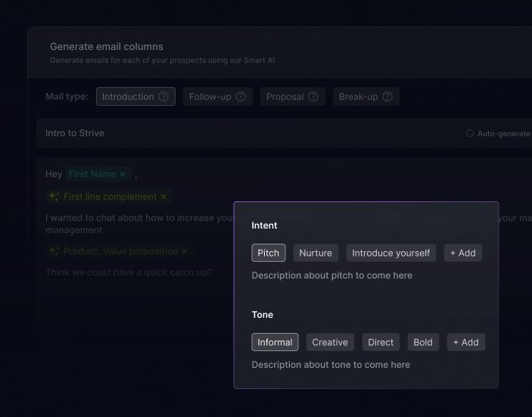Switch to the Follow-up mail type
The width and height of the screenshot is (532, 417).
click(x=210, y=97)
